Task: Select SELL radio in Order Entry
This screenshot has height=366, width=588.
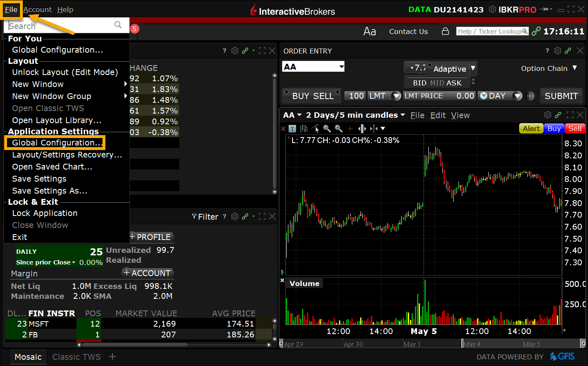Action: click(x=337, y=92)
